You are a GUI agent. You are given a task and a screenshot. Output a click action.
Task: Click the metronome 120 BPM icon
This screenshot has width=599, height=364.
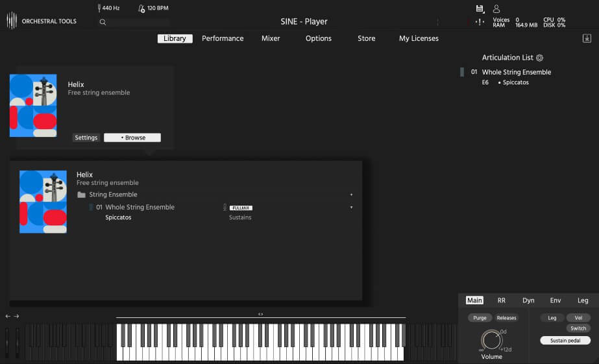click(141, 8)
